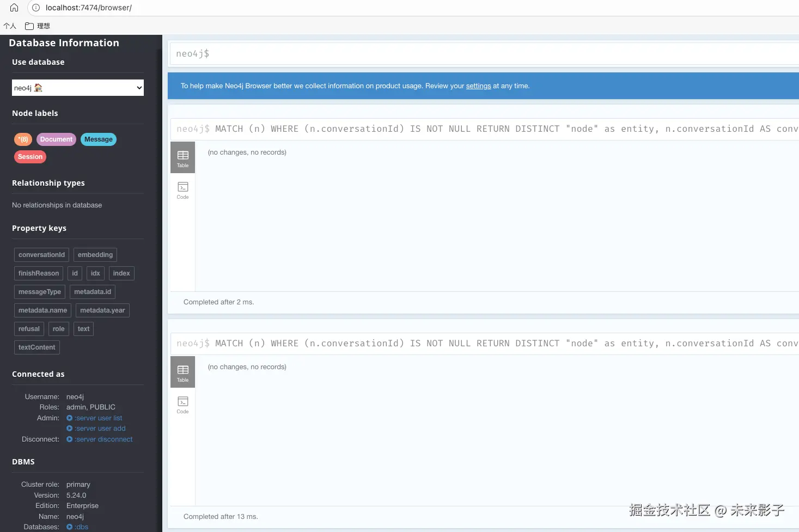Image resolution: width=799 pixels, height=532 pixels.
Task: Click the text property key
Action: pyautogui.click(x=83, y=329)
